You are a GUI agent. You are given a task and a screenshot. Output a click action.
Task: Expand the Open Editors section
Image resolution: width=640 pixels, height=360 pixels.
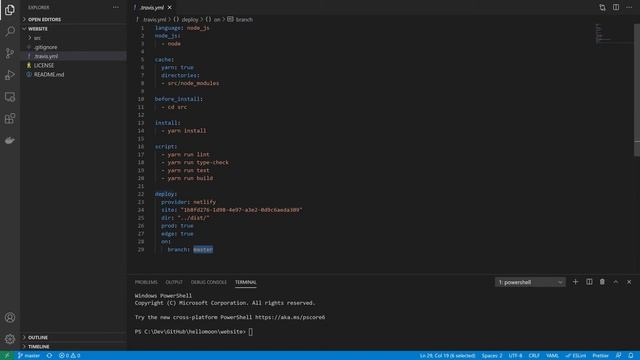tap(73, 19)
